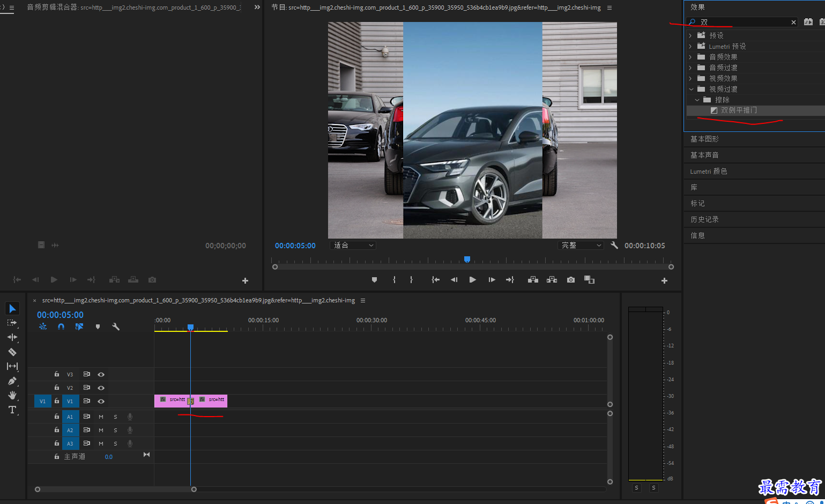Step back one frame in program monitor
825x504 pixels.
454,280
